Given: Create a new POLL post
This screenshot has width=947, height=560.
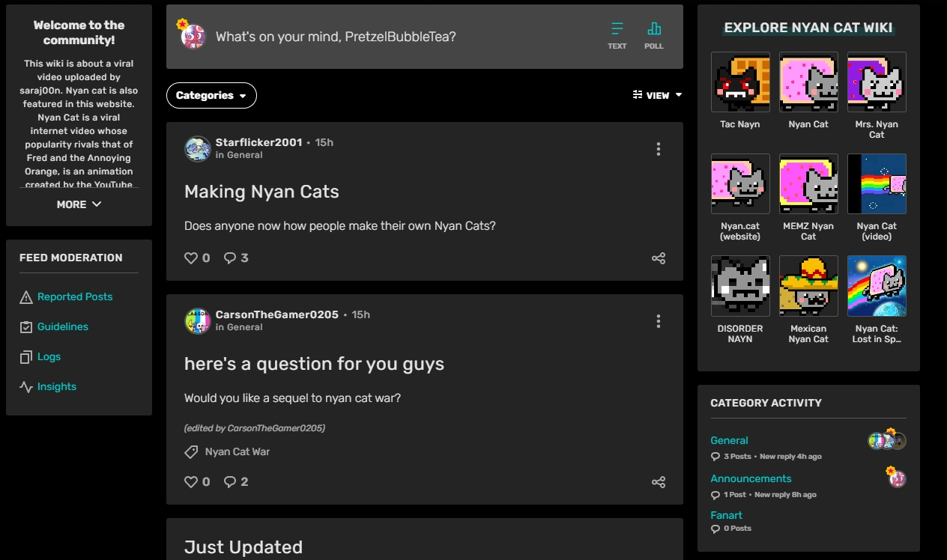Looking at the screenshot, I should pos(654,35).
